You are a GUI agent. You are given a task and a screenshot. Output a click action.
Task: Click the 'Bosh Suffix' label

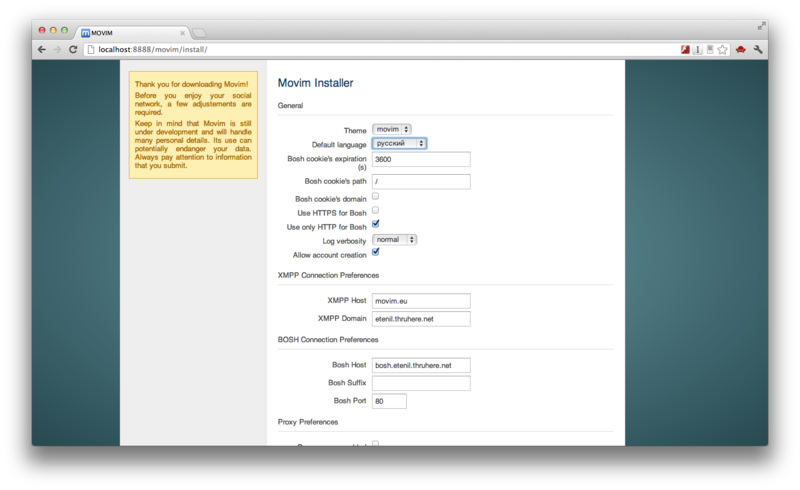tap(347, 382)
